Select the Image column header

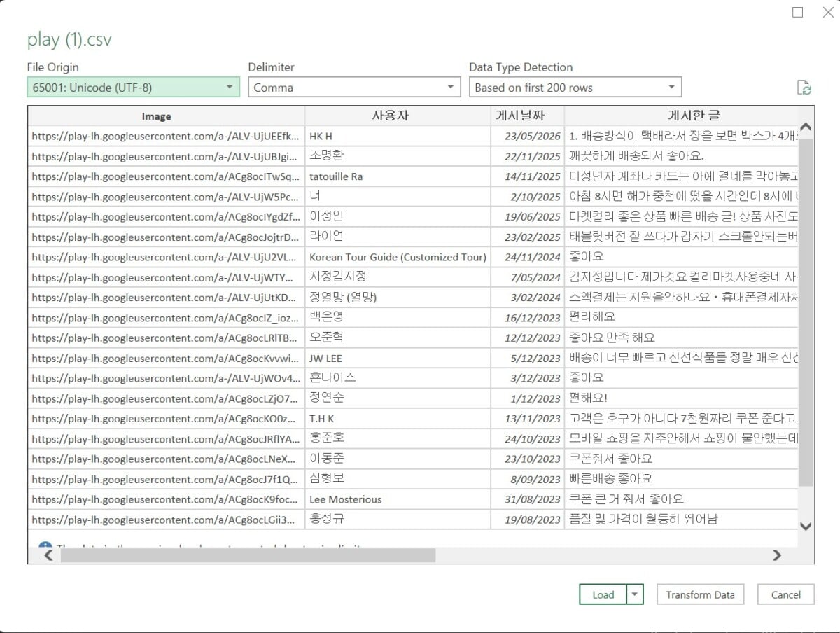click(167, 116)
